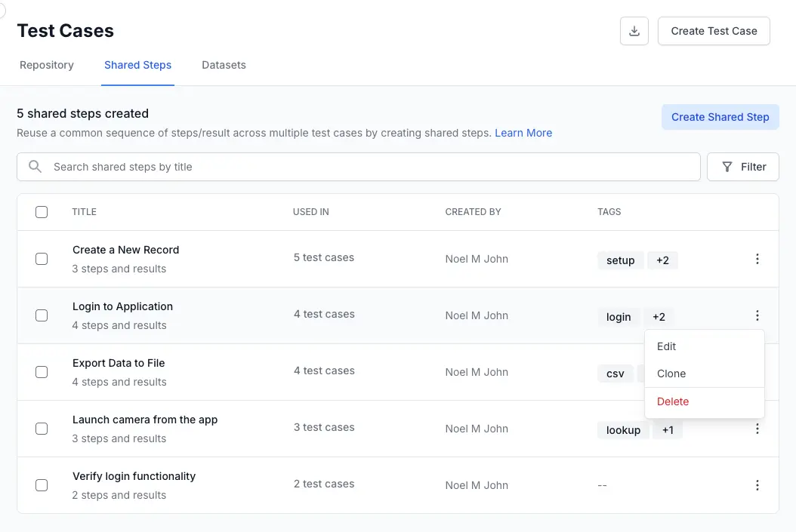Click the download export icon button

pos(634,31)
